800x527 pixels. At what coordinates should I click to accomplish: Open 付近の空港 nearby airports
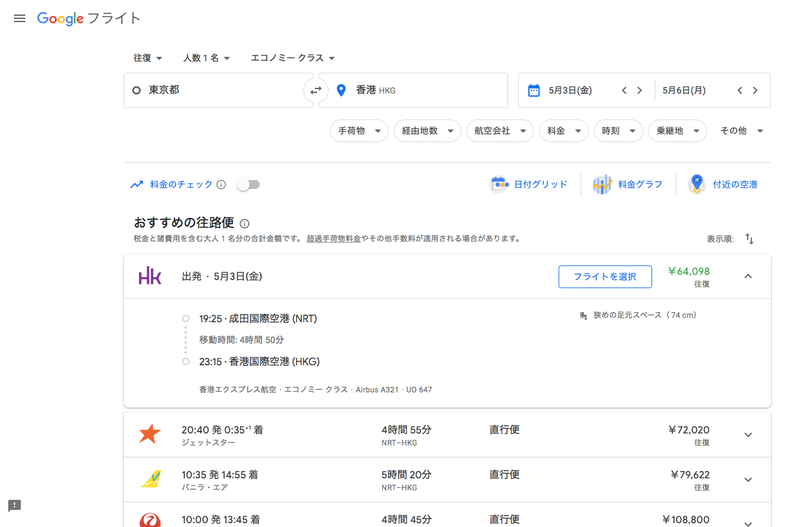point(722,184)
